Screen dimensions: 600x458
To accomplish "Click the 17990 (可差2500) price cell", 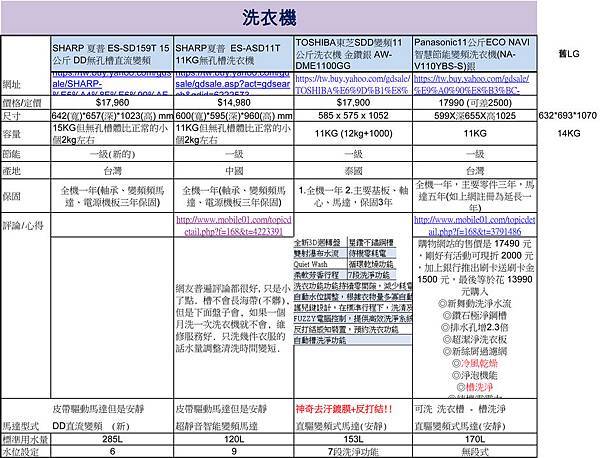I will (475, 103).
